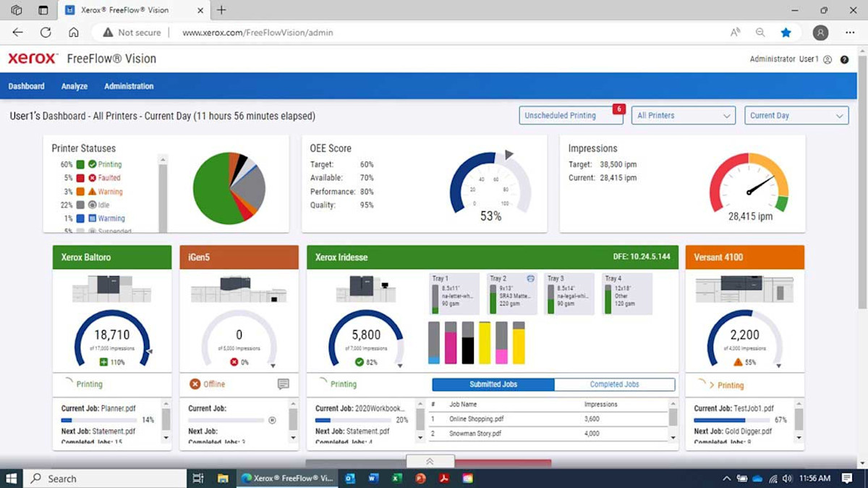868x488 pixels.
Task: Click the OEE Score play arrow
Action: coord(509,155)
